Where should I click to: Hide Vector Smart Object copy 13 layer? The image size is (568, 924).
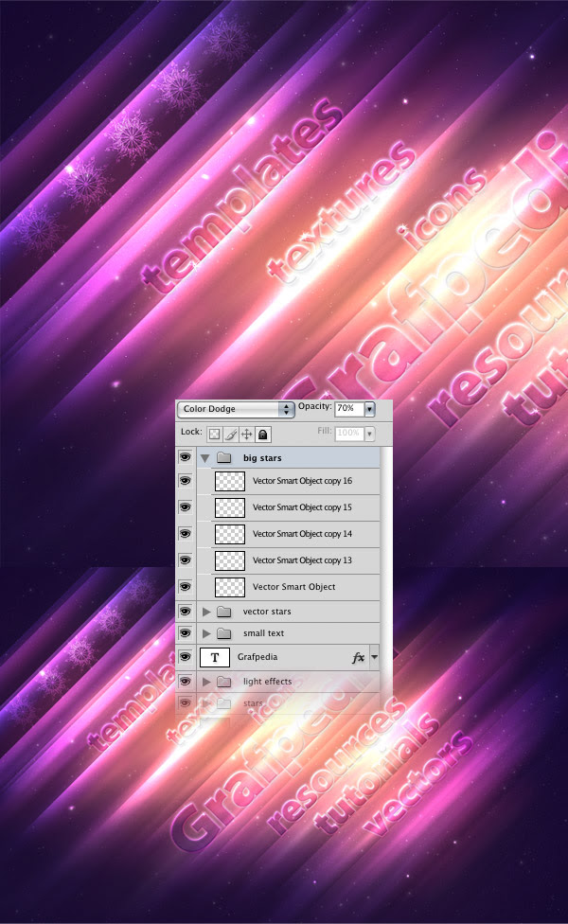[185, 560]
